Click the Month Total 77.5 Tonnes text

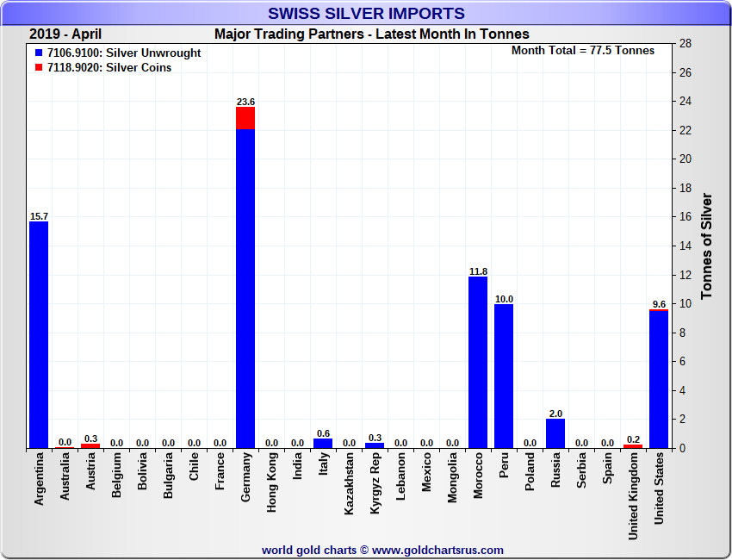click(583, 51)
